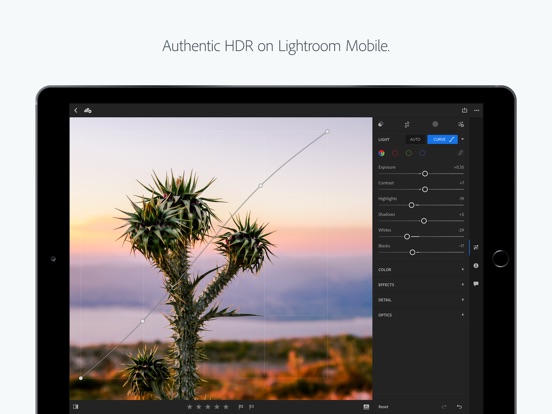Open the Light panel dropdown arrow
552x414 pixels.
pos(463,139)
